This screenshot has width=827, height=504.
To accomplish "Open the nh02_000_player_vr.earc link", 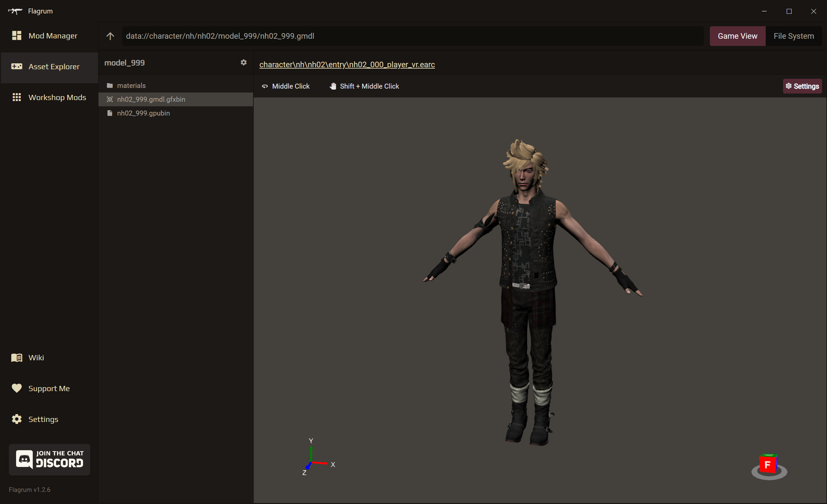I will click(347, 64).
